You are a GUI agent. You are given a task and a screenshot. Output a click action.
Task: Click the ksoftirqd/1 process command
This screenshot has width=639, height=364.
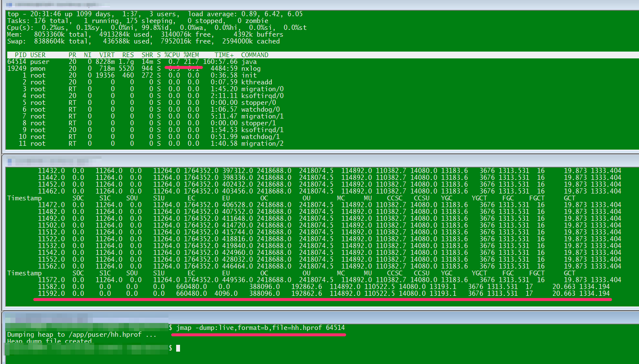coord(262,130)
